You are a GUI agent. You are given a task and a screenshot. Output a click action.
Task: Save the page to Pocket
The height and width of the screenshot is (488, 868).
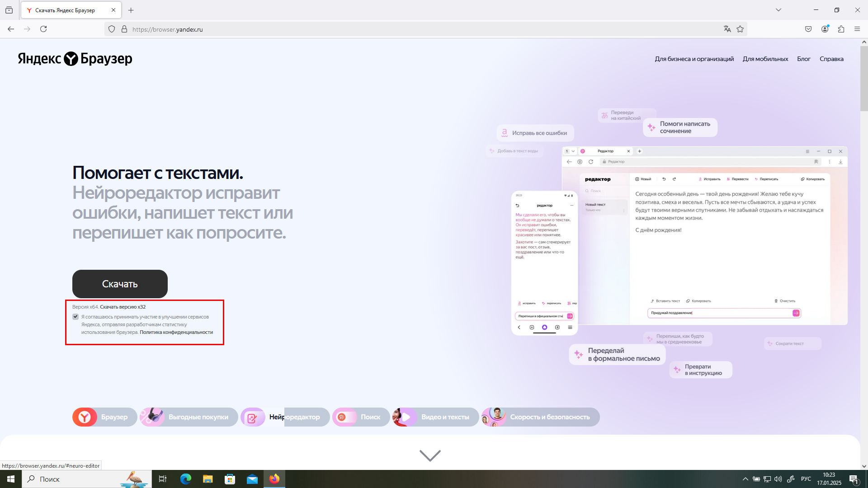point(809,28)
